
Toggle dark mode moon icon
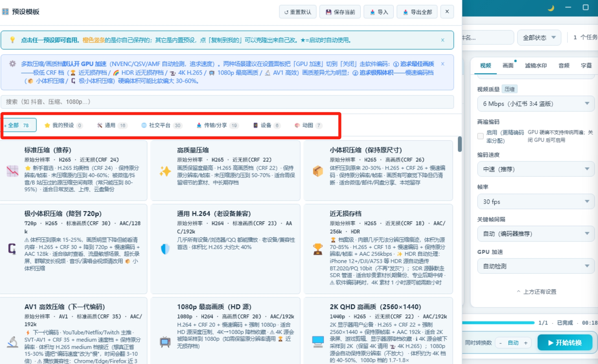point(551,8)
